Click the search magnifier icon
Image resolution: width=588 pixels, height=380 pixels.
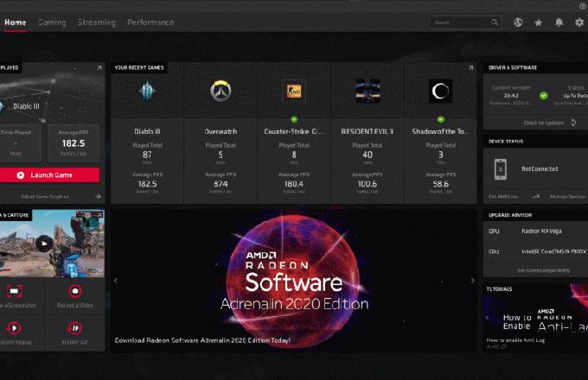pyautogui.click(x=495, y=22)
